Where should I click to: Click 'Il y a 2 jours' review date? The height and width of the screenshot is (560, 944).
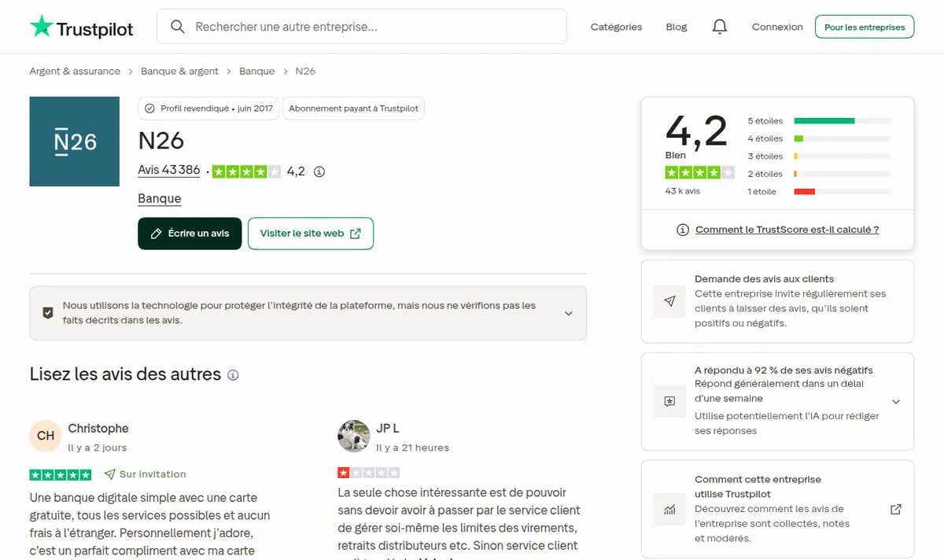pyautogui.click(x=98, y=448)
